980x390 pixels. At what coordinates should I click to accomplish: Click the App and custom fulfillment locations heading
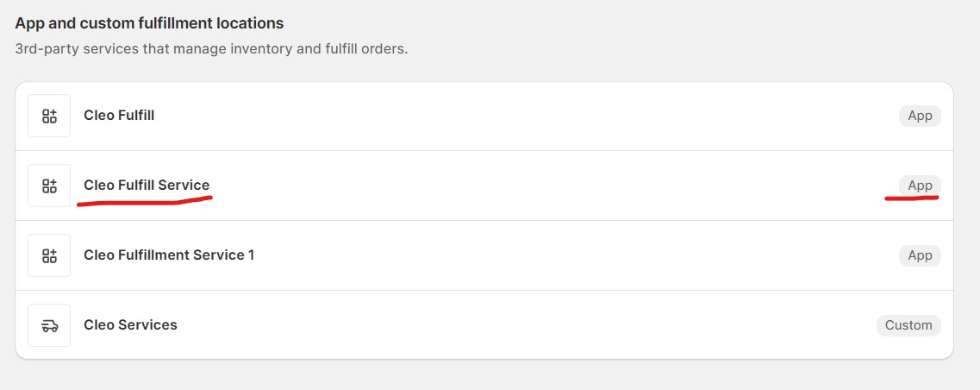[149, 23]
